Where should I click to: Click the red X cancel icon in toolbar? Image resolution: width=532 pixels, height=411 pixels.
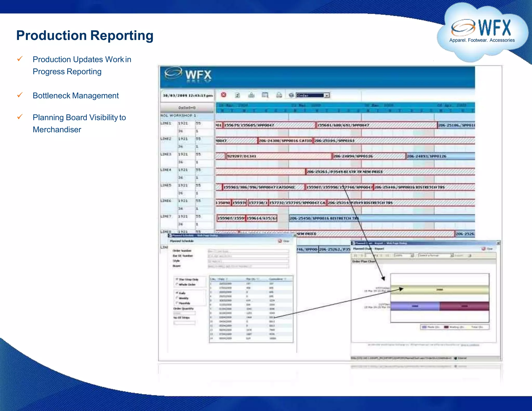click(x=223, y=95)
